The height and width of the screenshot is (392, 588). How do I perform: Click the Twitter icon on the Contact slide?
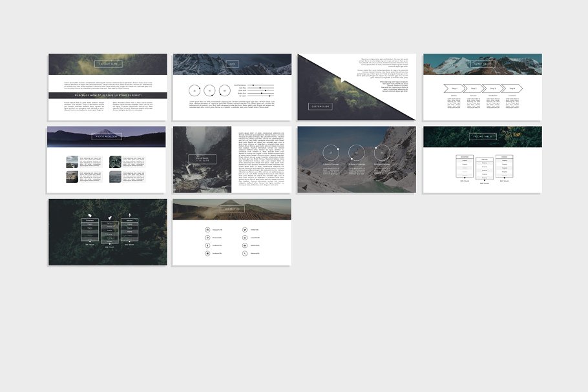pyautogui.click(x=244, y=229)
